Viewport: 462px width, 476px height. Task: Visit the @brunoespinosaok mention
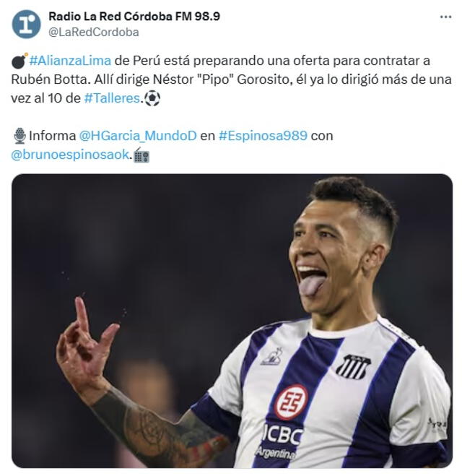click(x=70, y=155)
